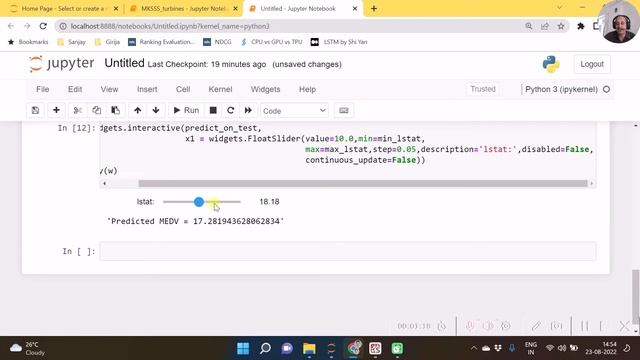
Task: Click the empty code cell input
Action: point(348,251)
